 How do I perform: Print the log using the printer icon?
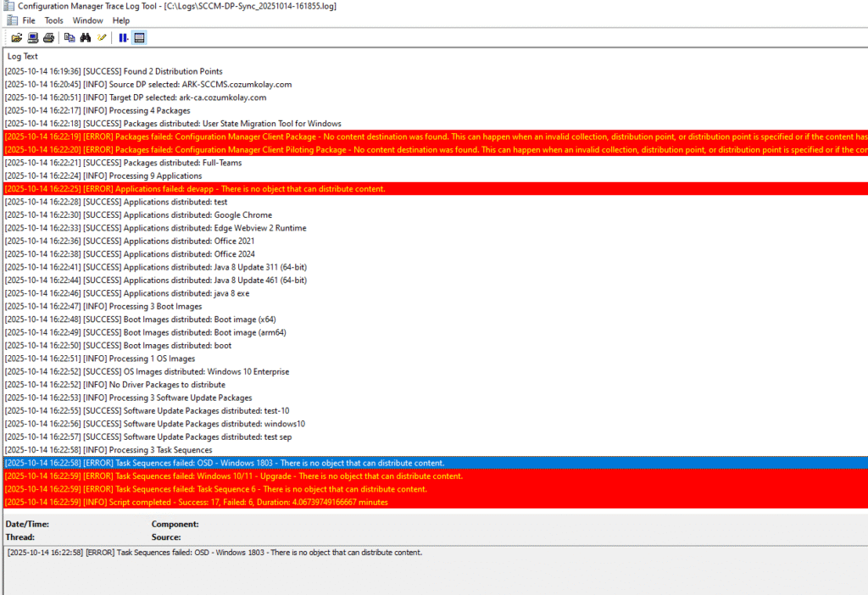click(48, 37)
